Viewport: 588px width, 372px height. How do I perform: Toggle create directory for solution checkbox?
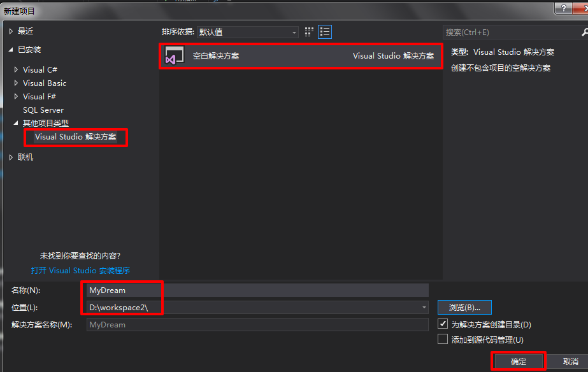(x=443, y=324)
